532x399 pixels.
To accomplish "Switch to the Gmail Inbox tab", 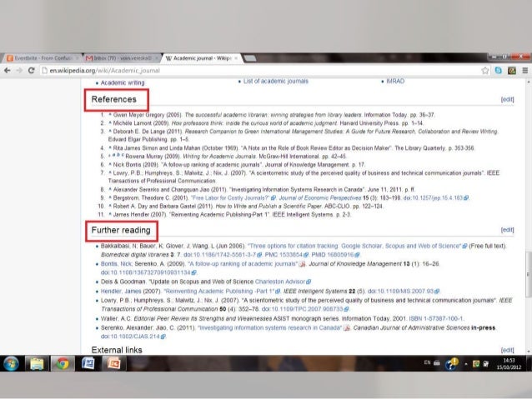I will coord(122,58).
